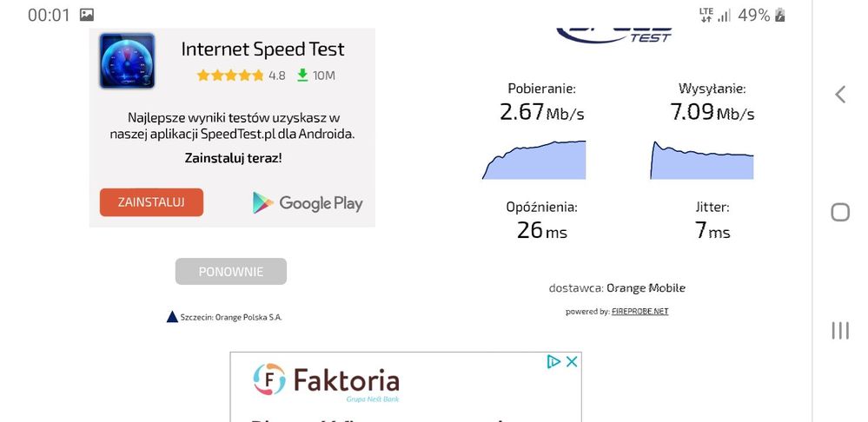Viewport: 868px width, 422px height.
Task: Tap the Internet Speed Test title
Action: (x=262, y=49)
